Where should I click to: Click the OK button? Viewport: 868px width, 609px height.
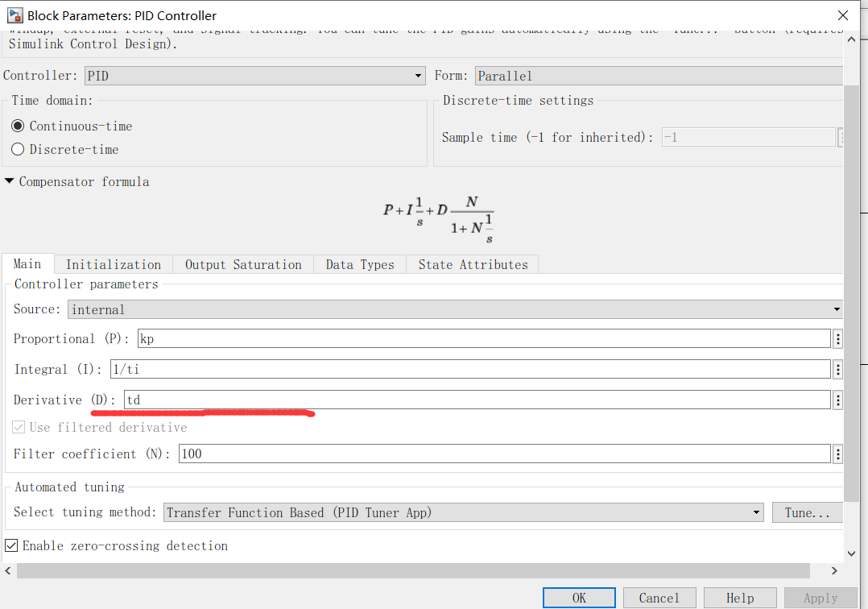[x=579, y=598]
